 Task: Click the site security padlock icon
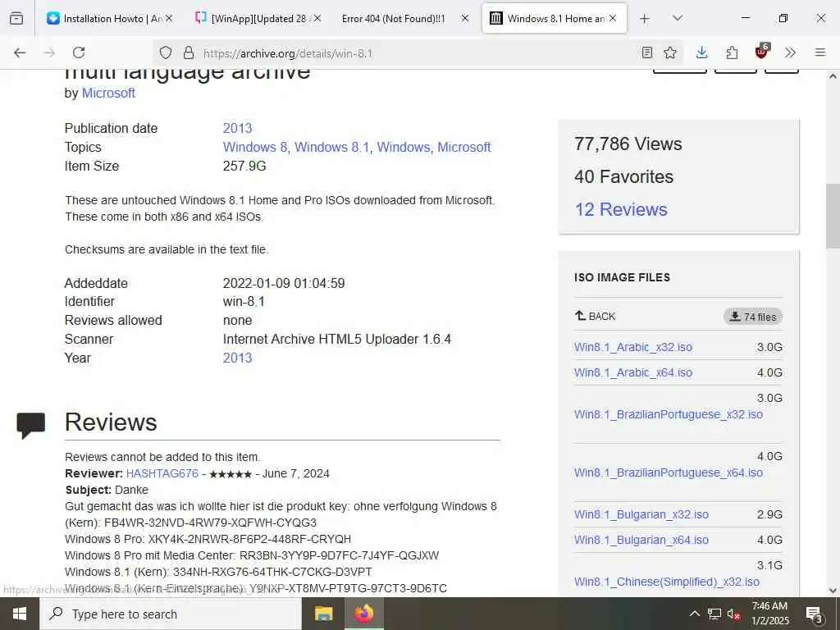188,53
